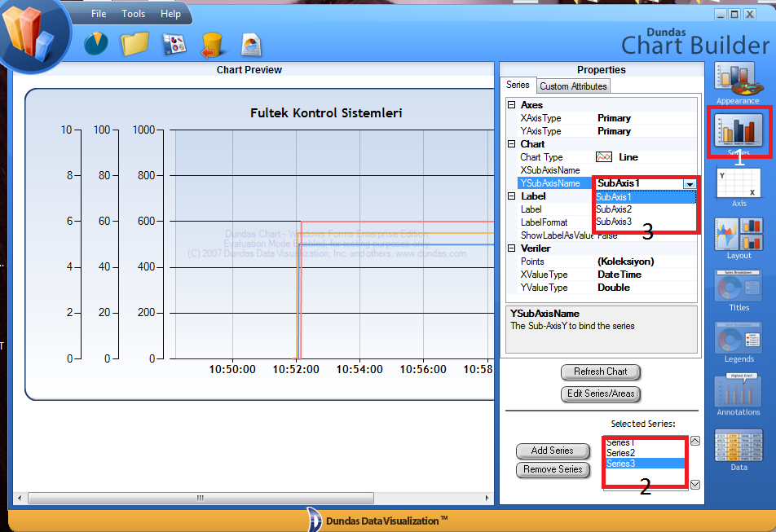Switch to the Custom Attributes tab

[573, 86]
